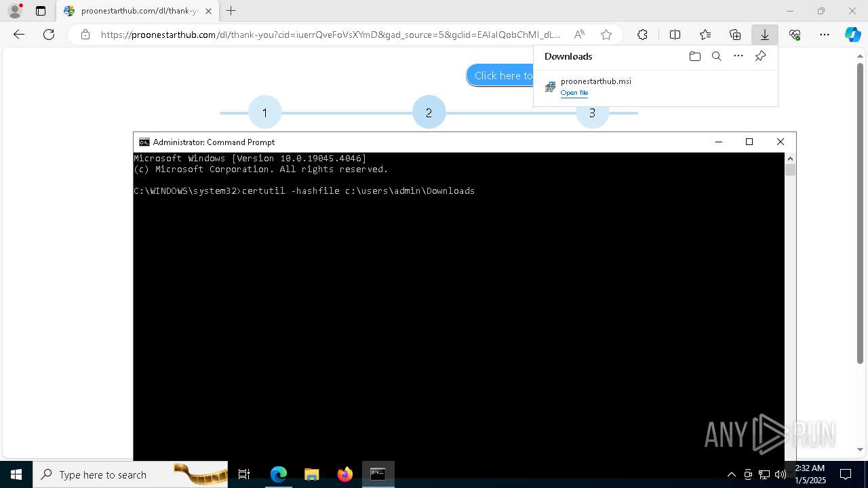Screen dimensions: 868x488
Task: Click the address bar URL field
Action: [330, 35]
